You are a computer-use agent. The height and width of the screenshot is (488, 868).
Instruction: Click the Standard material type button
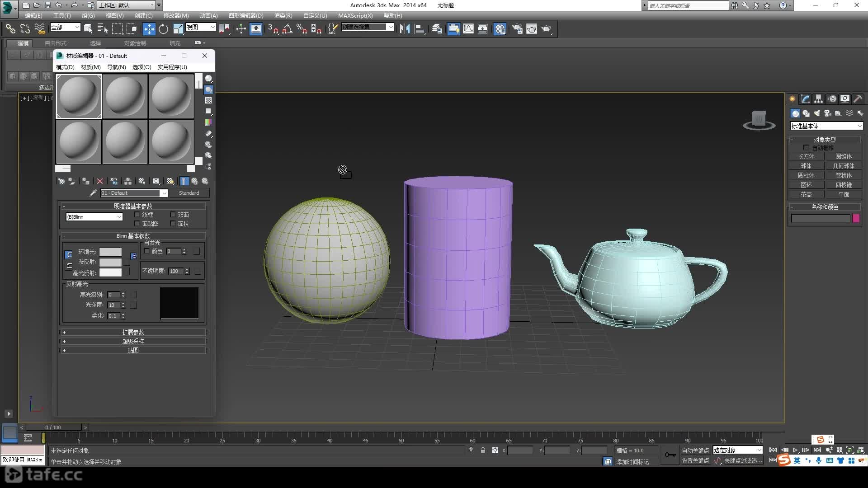189,193
